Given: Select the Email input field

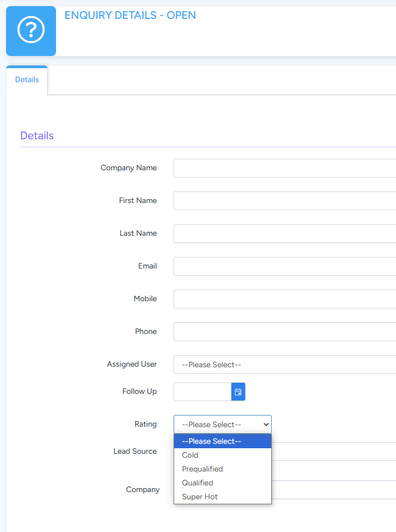Looking at the screenshot, I should point(285,266).
